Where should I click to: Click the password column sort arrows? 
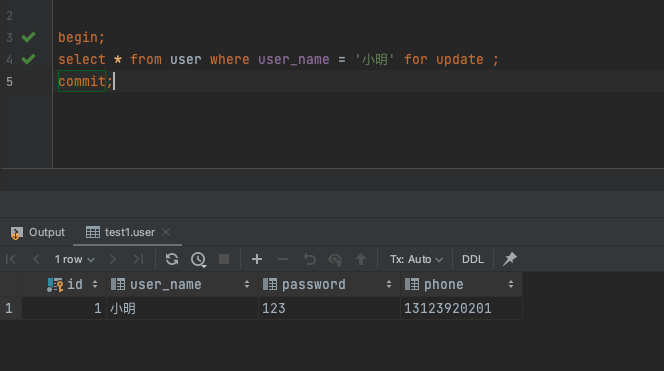[x=389, y=284]
